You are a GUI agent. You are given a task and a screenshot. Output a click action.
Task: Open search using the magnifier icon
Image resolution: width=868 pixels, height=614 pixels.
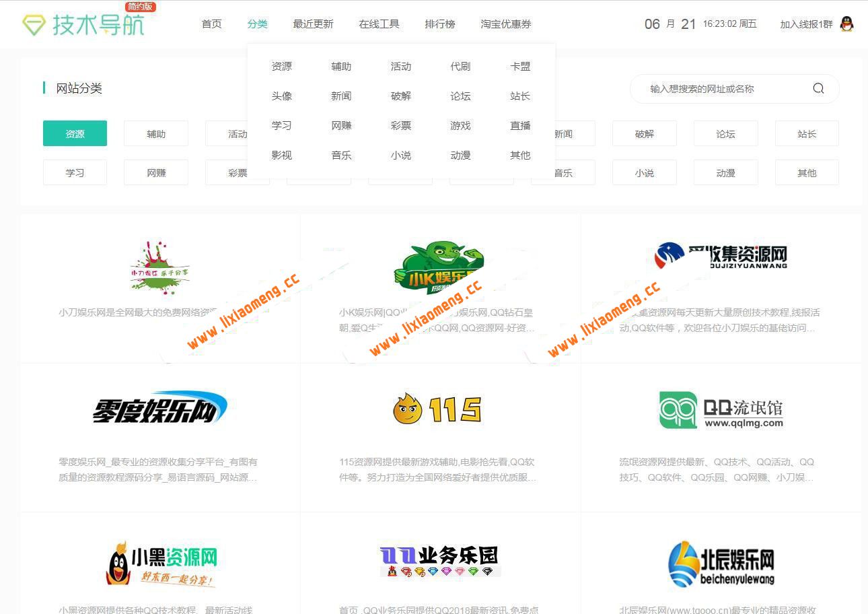818,88
